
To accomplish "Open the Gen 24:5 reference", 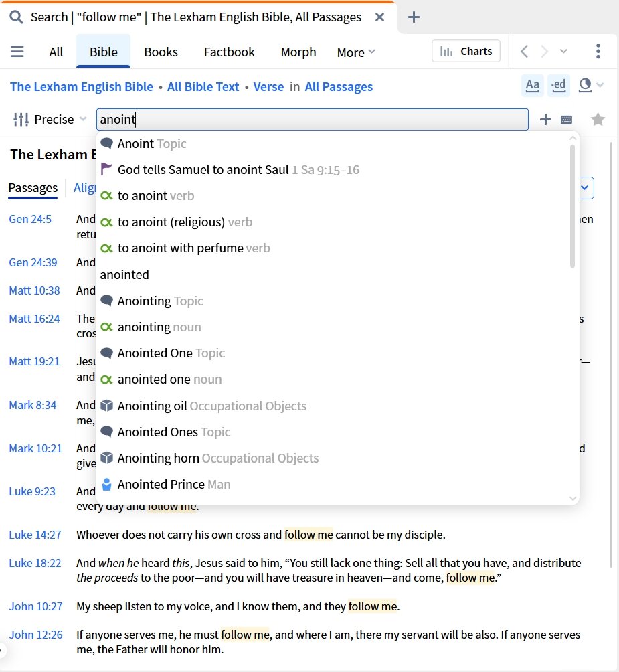I will click(x=30, y=219).
